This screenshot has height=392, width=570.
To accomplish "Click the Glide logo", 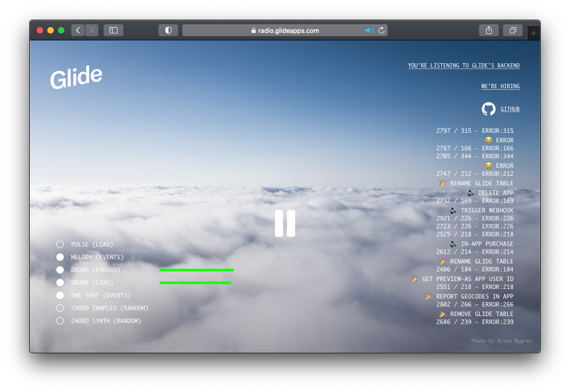I will (77, 77).
